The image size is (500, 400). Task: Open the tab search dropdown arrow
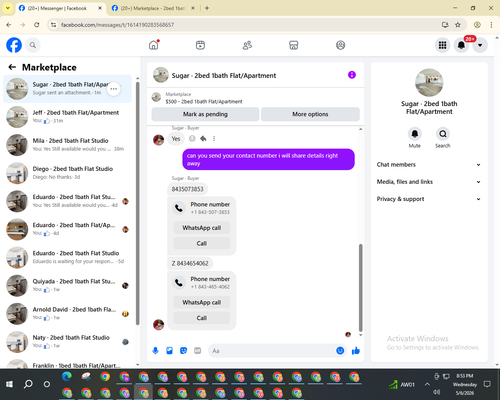coord(7,8)
